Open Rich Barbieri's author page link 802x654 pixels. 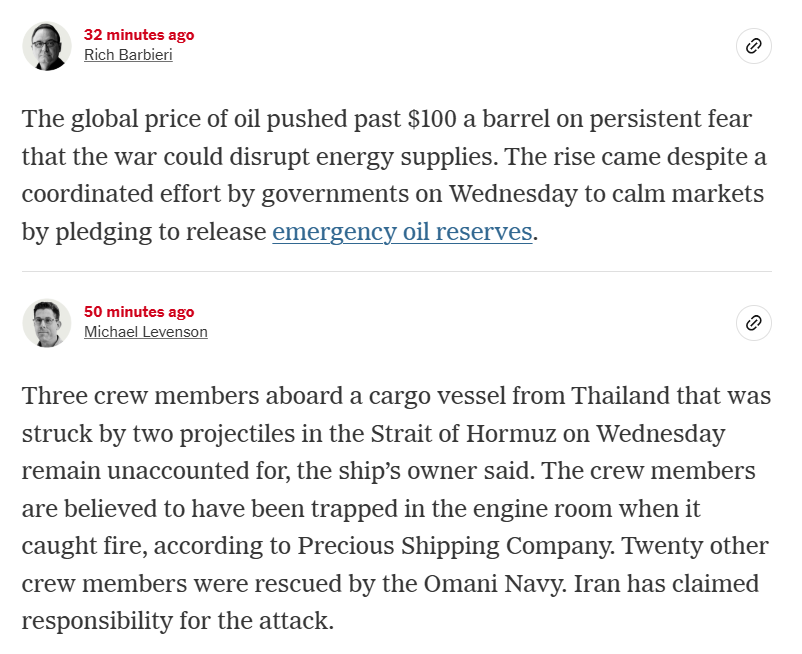[128, 55]
